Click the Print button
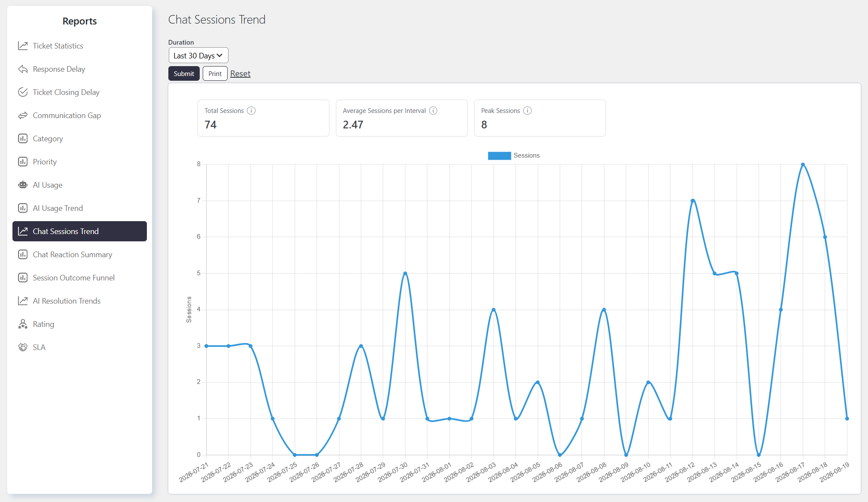 pos(215,73)
